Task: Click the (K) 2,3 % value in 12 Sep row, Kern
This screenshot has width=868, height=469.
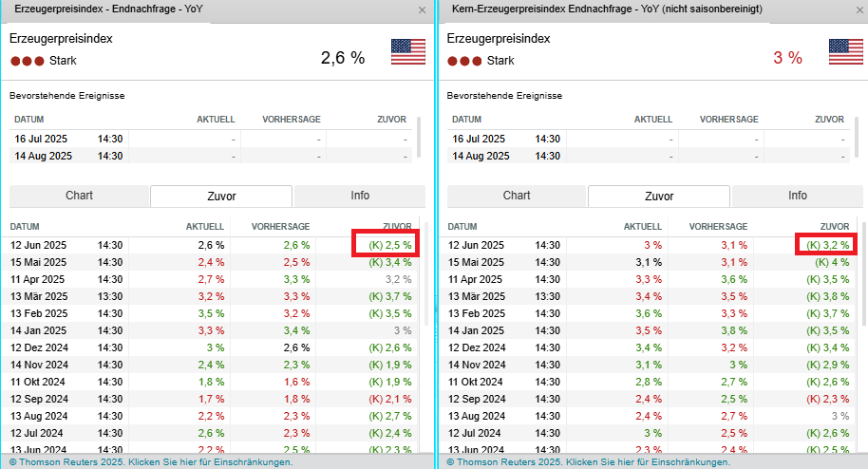Action: pos(827,400)
